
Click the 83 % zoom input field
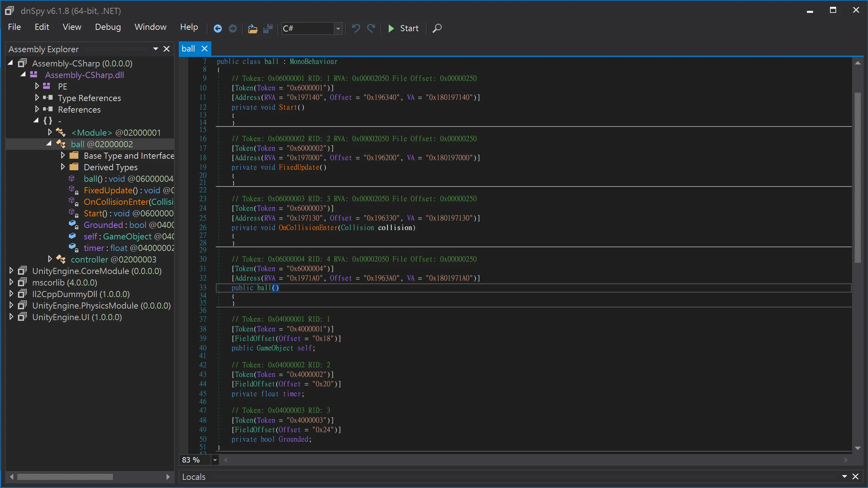point(195,460)
